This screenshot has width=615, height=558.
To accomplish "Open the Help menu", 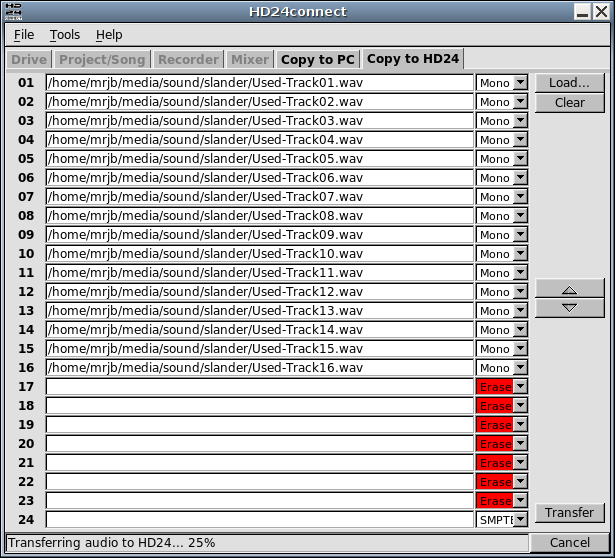I will coord(109,35).
